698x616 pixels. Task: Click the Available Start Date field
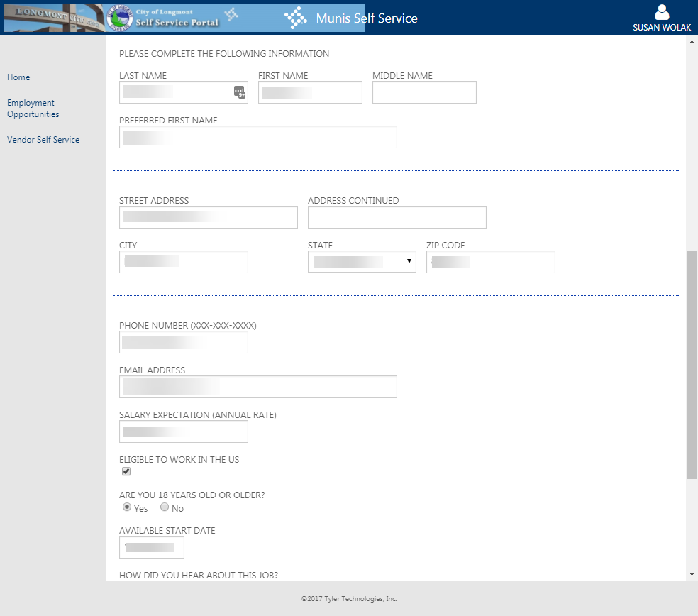(151, 547)
